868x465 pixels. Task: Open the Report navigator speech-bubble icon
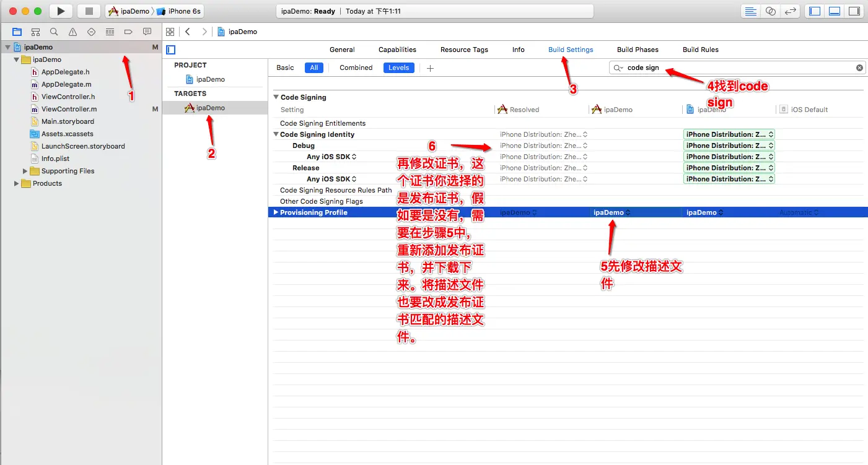147,32
